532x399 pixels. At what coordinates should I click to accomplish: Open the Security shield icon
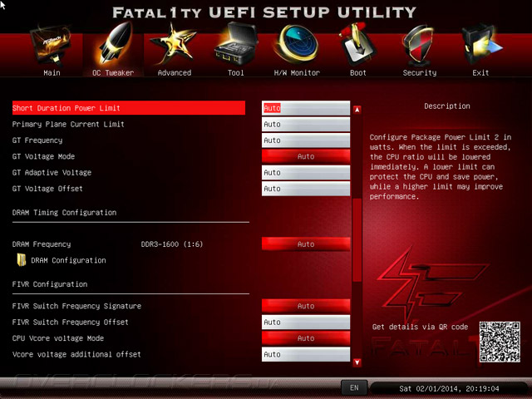click(419, 45)
